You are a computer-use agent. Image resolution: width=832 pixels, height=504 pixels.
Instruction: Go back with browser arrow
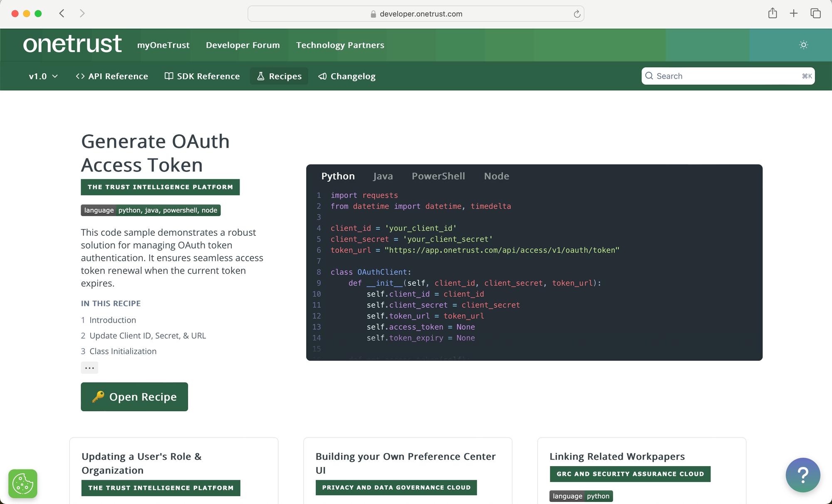[62, 13]
